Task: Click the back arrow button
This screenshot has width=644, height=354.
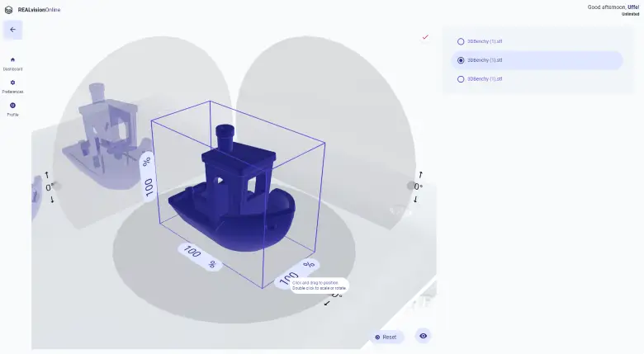Action: tap(12, 30)
